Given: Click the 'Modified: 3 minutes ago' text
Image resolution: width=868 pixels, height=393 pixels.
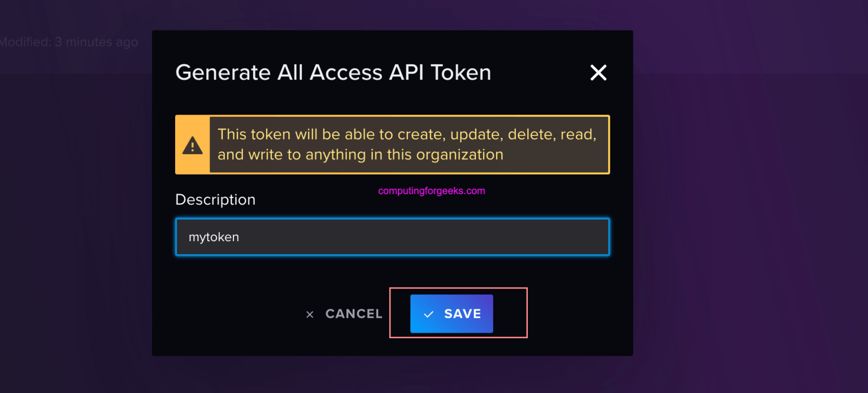Looking at the screenshot, I should (69, 42).
